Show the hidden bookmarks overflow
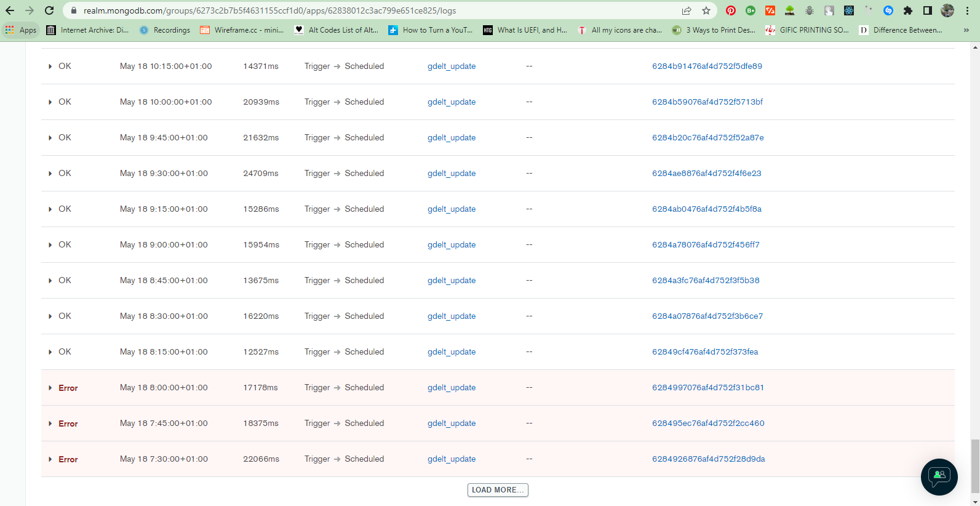This screenshot has height=506, width=980. pyautogui.click(x=966, y=30)
